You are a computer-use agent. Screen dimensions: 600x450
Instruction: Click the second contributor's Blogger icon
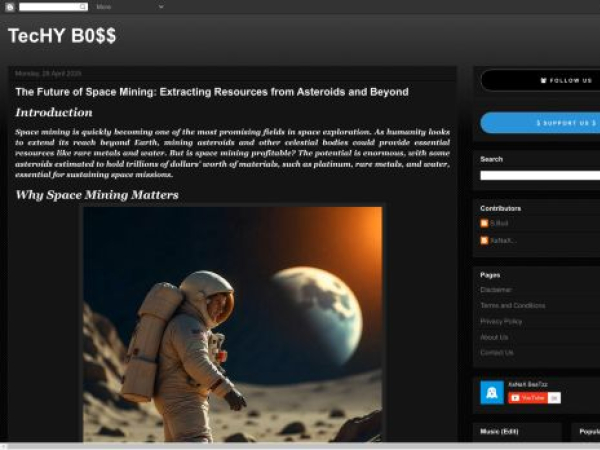(485, 241)
